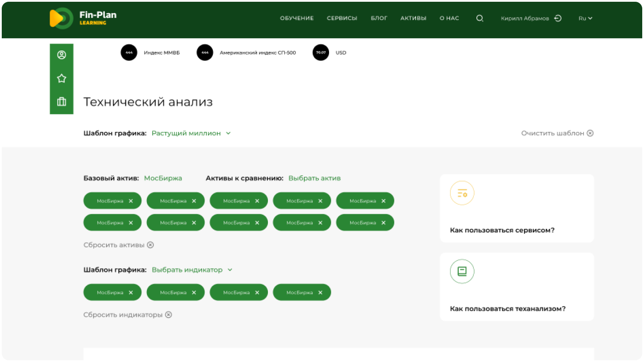The width and height of the screenshot is (644, 362).
Task: Open the briefcase portfolio icon in the sidebar
Action: click(x=62, y=101)
